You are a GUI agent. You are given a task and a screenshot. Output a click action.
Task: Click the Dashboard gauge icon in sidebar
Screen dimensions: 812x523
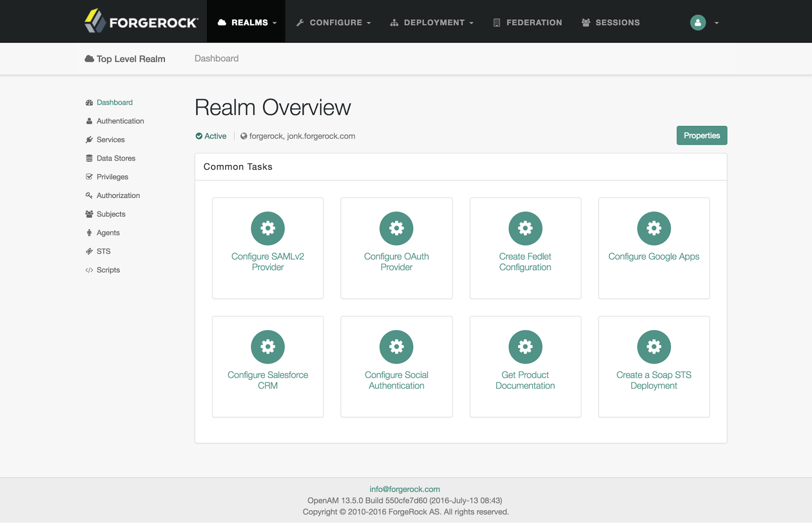tap(89, 103)
